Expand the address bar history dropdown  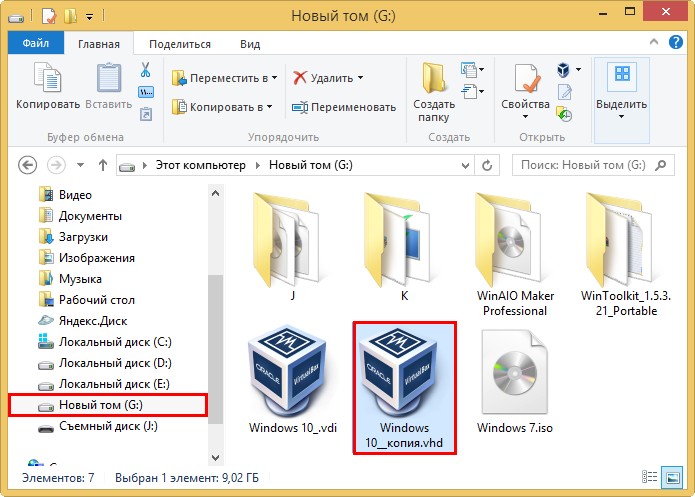coord(465,166)
